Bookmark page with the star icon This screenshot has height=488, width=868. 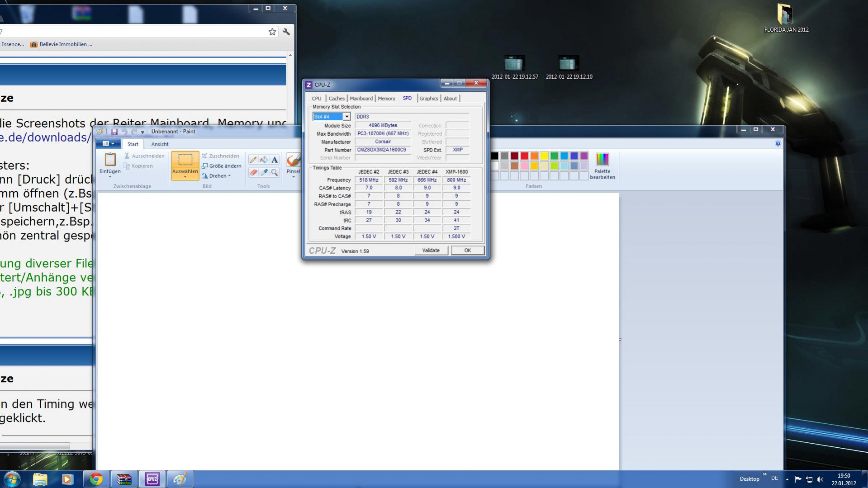pos(272,32)
